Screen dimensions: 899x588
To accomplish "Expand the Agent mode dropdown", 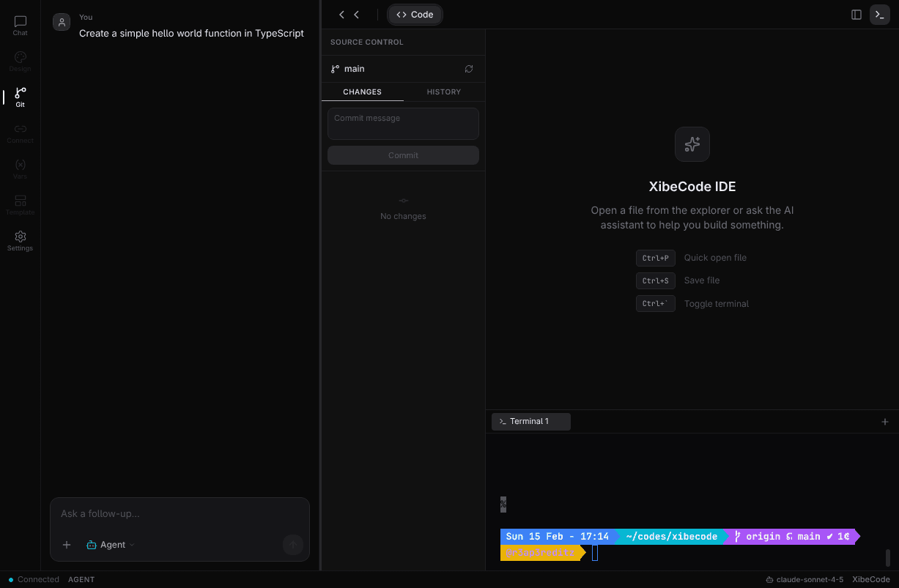I will point(111,545).
